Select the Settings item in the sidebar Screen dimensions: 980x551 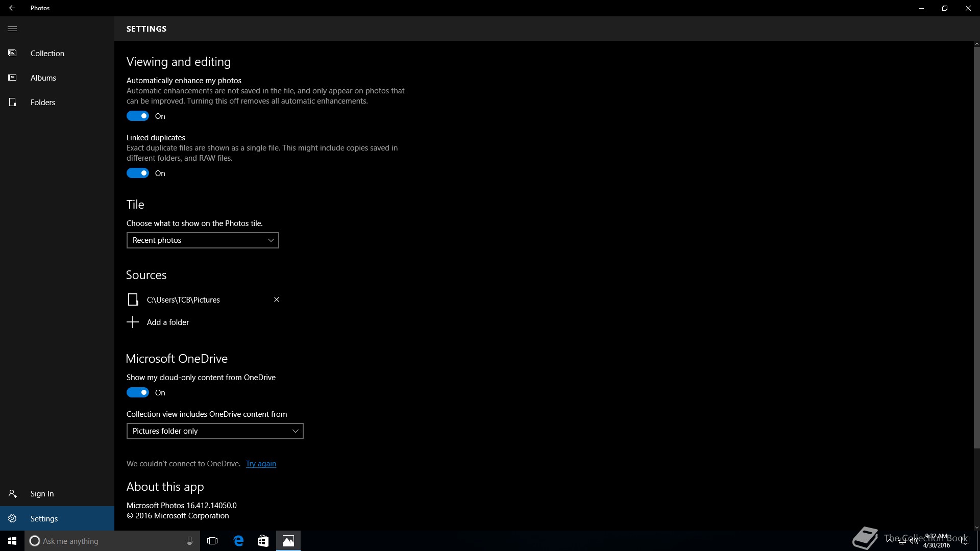(x=57, y=518)
